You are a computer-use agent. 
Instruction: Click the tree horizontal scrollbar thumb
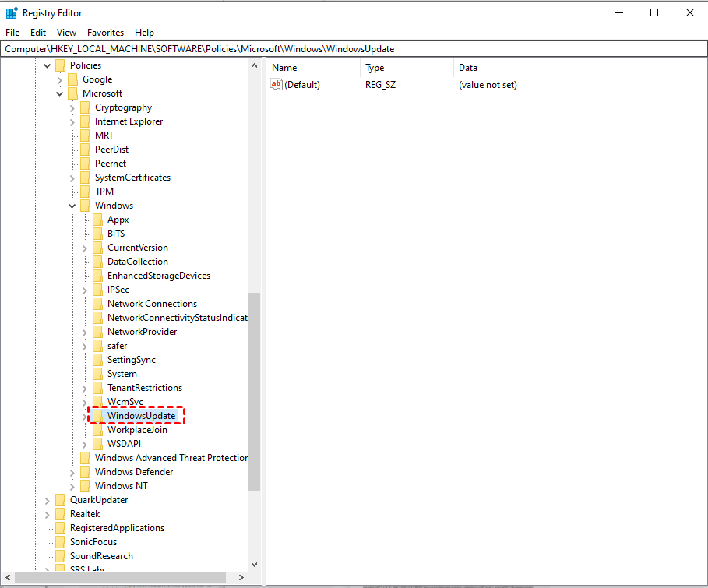120,577
